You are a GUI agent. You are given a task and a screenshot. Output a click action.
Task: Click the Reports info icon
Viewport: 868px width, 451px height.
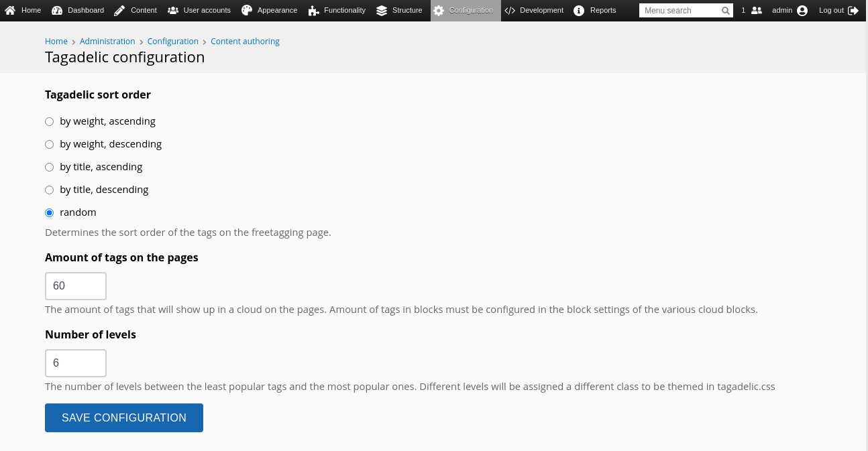pyautogui.click(x=579, y=11)
